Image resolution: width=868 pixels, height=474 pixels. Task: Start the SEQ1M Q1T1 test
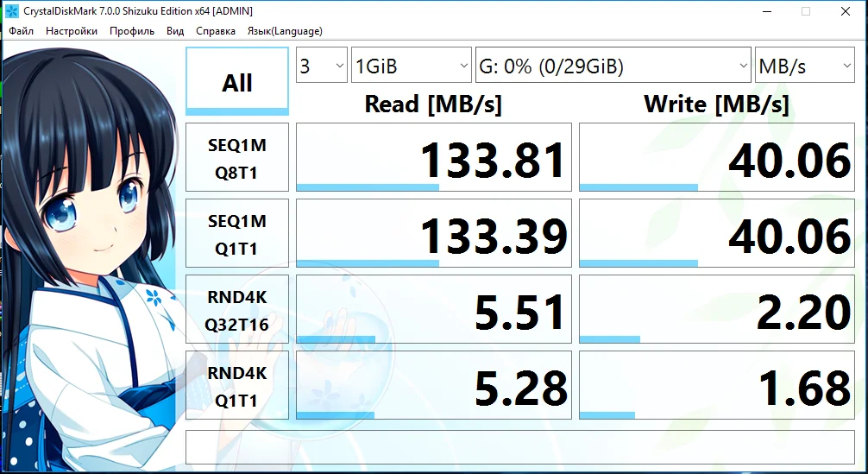[x=237, y=233]
